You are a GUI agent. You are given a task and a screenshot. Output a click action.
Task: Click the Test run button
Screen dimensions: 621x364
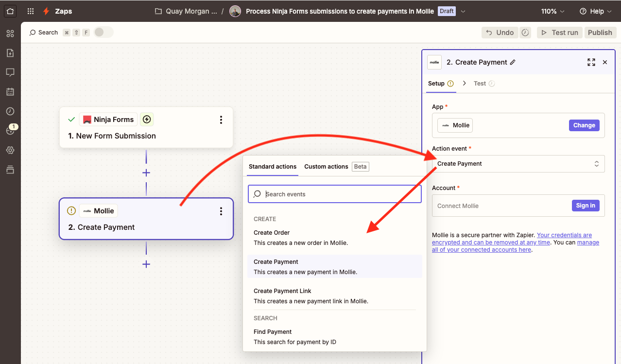click(560, 33)
